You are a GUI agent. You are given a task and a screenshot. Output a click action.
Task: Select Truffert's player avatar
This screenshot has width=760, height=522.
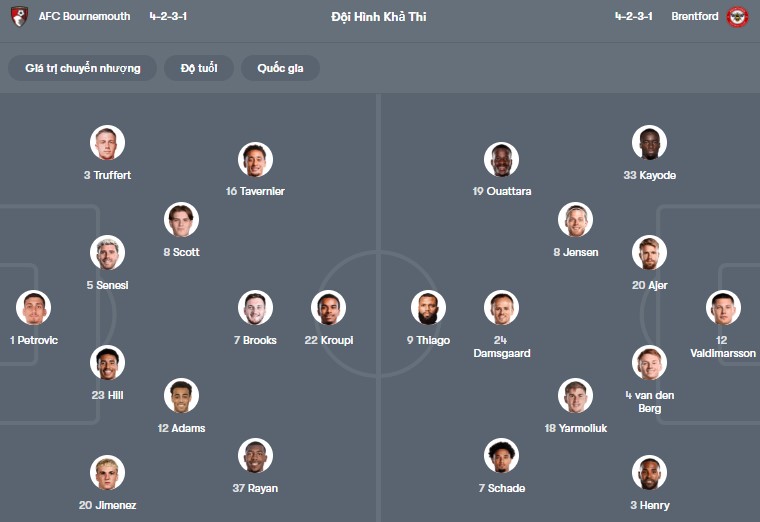click(107, 143)
